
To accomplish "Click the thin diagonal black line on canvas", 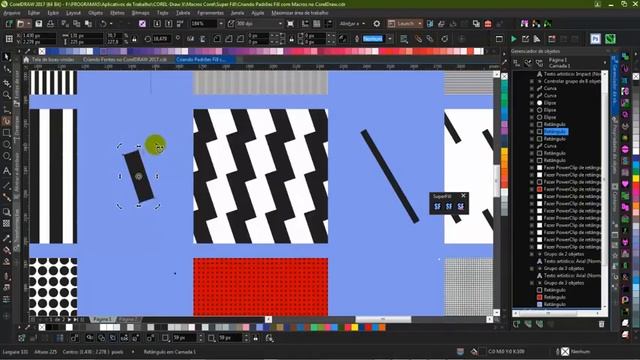I will tap(390, 176).
